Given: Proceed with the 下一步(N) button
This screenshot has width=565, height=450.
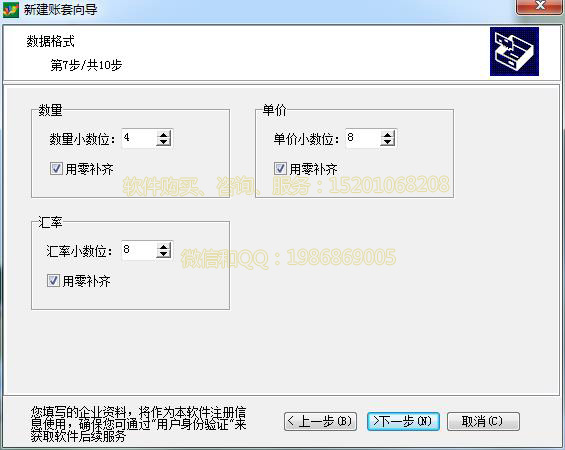Looking at the screenshot, I should tap(403, 422).
